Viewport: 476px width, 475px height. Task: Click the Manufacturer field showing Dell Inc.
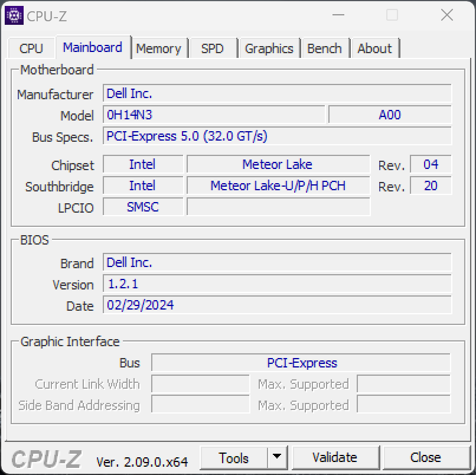pyautogui.click(x=277, y=93)
